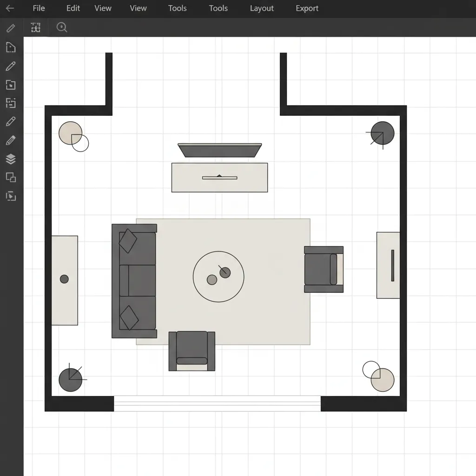Select the ruler measure tool in the sidebar
The height and width of the screenshot is (476, 476).
point(11,28)
